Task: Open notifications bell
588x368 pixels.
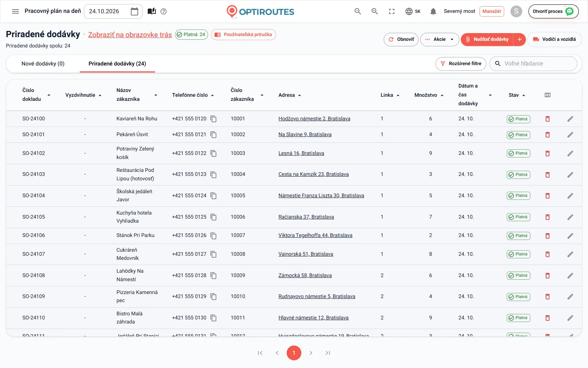Action: pos(433,11)
